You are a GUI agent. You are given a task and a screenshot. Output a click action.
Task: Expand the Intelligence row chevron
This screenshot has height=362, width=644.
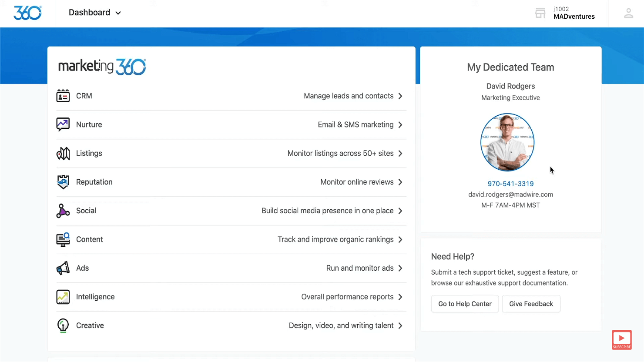[x=400, y=297]
